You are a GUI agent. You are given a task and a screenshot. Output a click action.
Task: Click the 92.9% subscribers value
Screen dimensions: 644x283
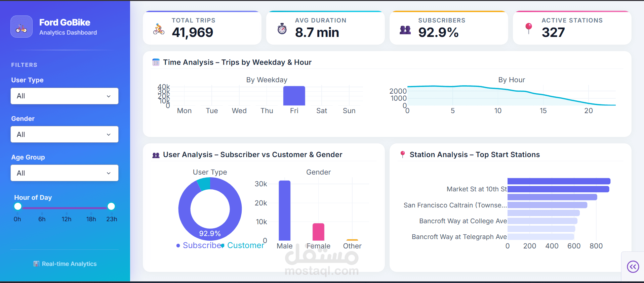tap(438, 32)
